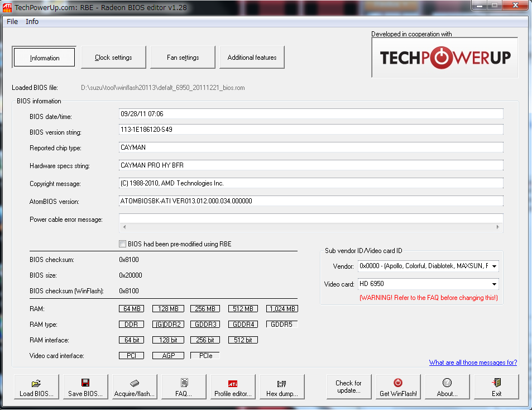Click the Hardware specs string field
Screen dimensions: 532x410
(x=311, y=165)
